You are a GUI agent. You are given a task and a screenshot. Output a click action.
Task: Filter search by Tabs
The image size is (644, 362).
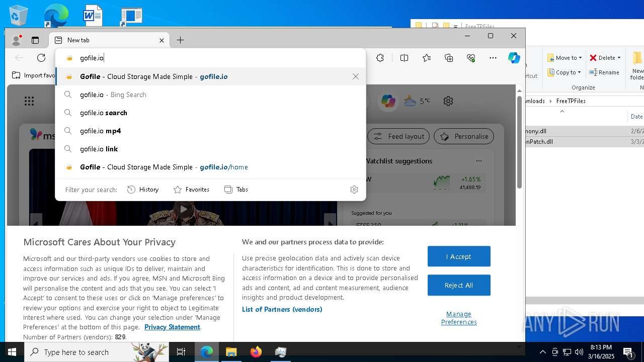tap(236, 190)
